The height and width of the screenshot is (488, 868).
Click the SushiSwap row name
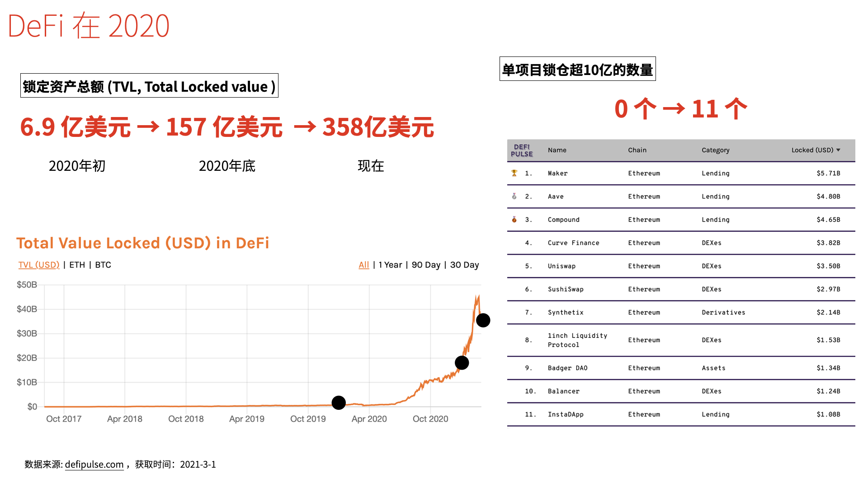(x=566, y=289)
